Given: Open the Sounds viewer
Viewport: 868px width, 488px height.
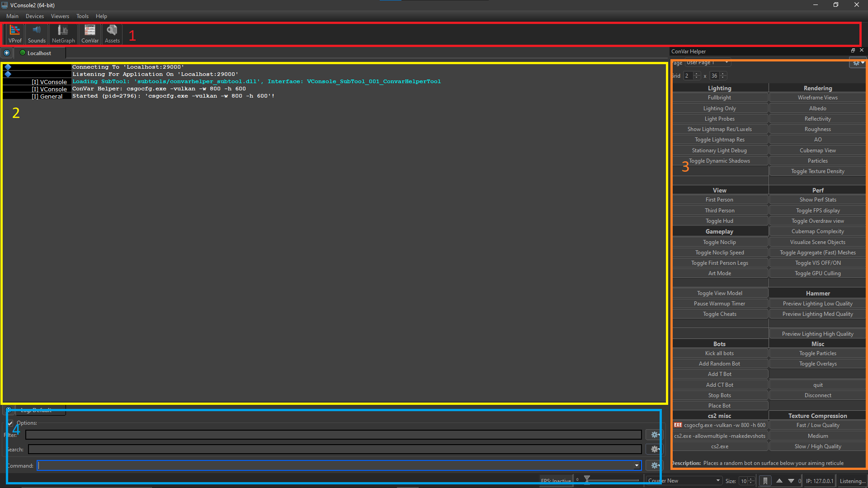Looking at the screenshot, I should coord(37,34).
